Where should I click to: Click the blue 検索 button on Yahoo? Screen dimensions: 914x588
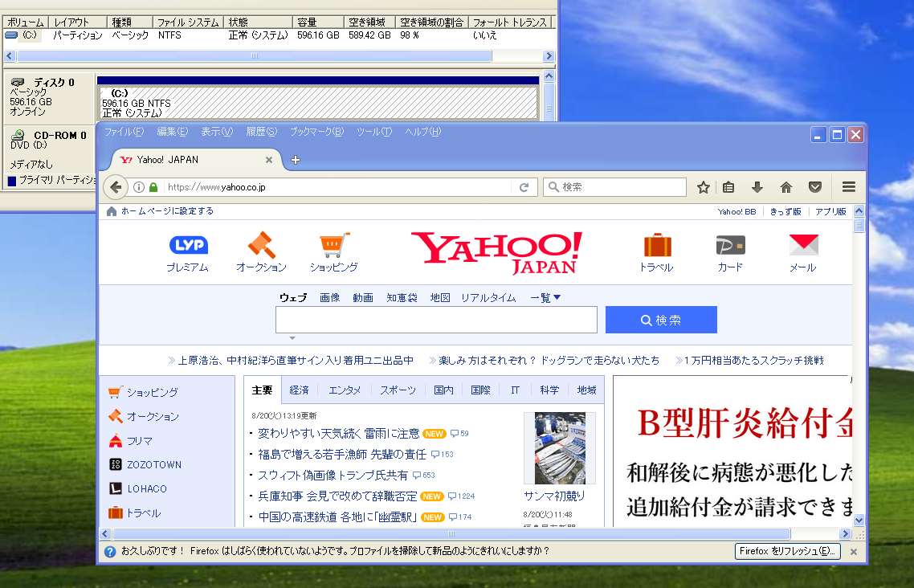(x=661, y=320)
